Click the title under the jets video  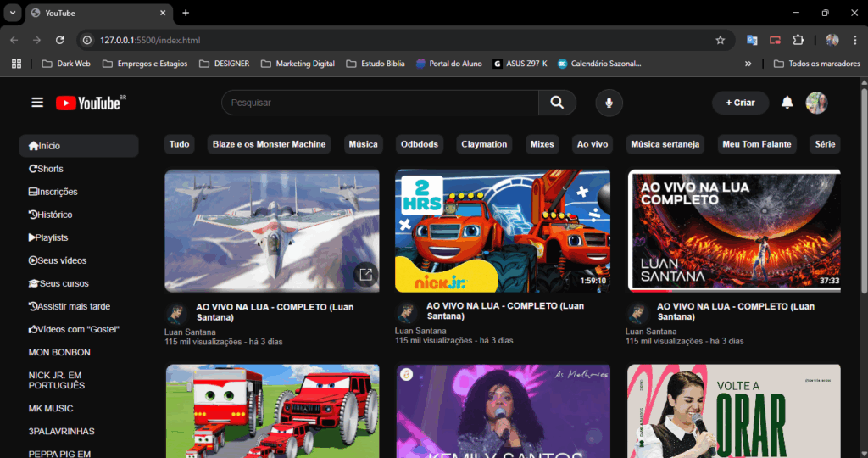pos(275,312)
